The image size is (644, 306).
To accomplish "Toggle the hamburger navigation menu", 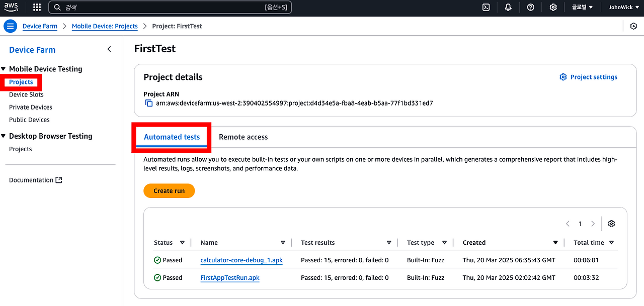I will [10, 26].
